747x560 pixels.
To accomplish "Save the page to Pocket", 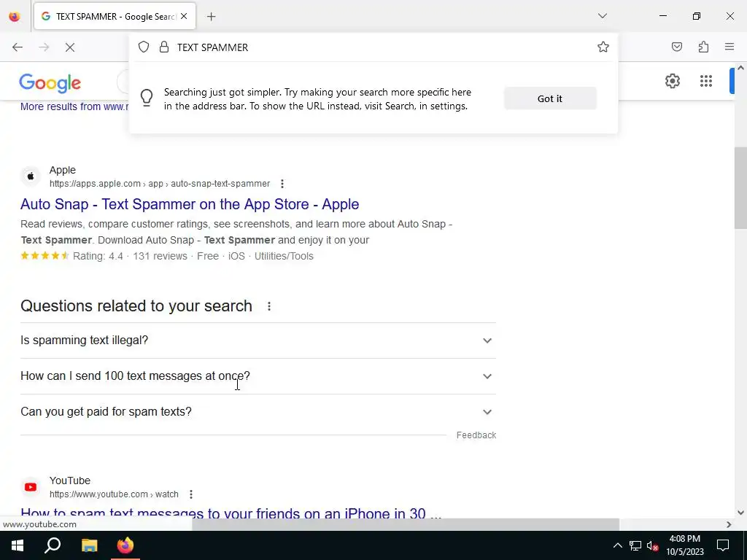I will tap(677, 47).
